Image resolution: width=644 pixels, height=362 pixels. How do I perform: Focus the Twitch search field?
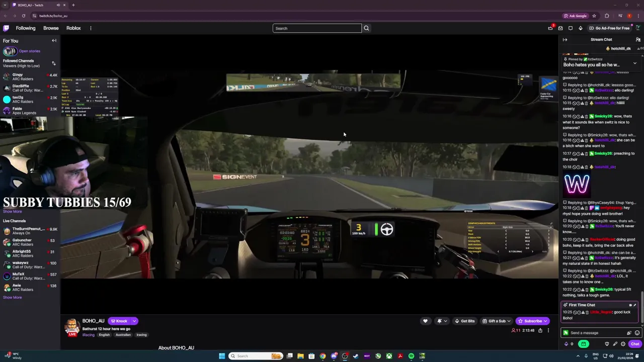click(317, 28)
